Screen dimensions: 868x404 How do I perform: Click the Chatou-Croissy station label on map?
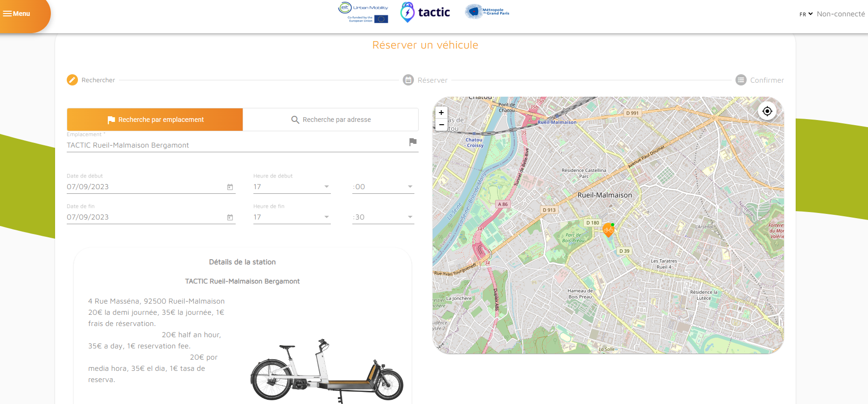point(474,142)
